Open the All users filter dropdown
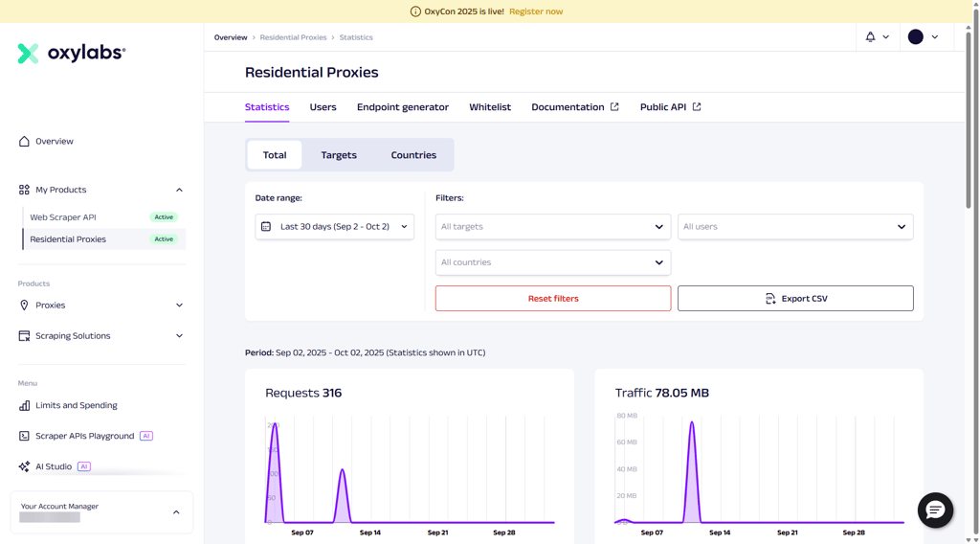Viewport: 980px width, 544px height. tap(795, 226)
